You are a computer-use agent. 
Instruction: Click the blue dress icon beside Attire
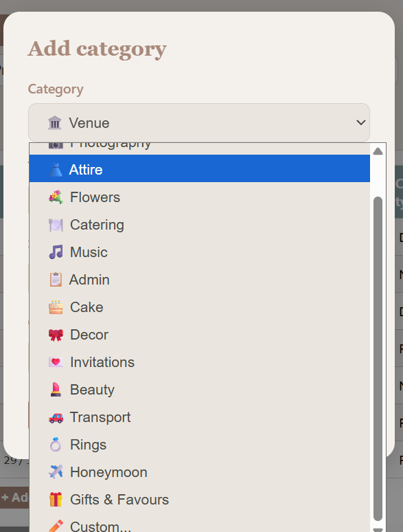point(56,169)
